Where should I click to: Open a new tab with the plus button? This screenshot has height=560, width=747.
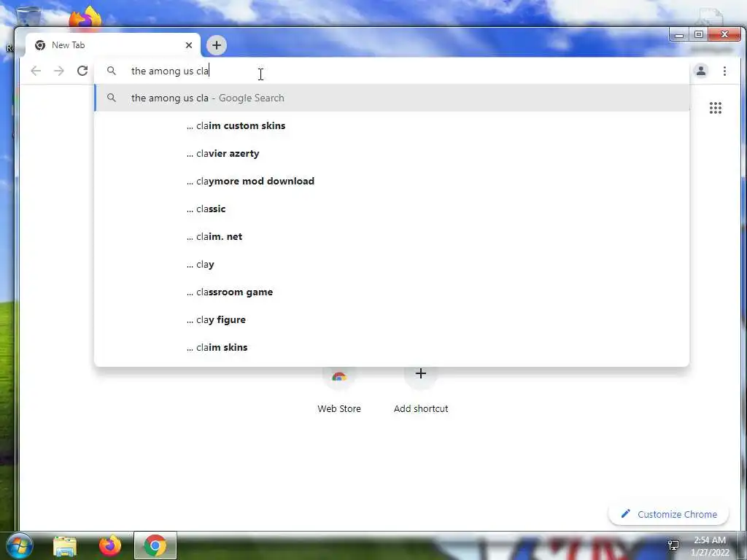[x=216, y=45]
